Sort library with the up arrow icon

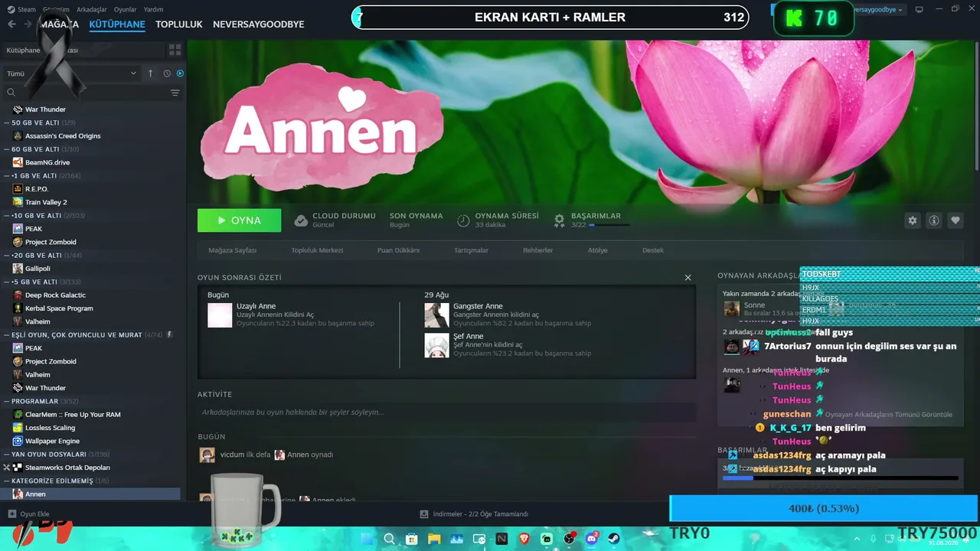[151, 73]
